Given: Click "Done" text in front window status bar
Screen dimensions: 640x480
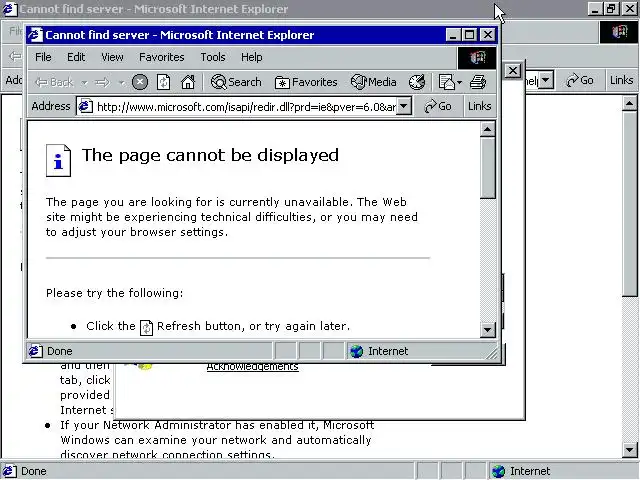Looking at the screenshot, I should coord(60,351).
